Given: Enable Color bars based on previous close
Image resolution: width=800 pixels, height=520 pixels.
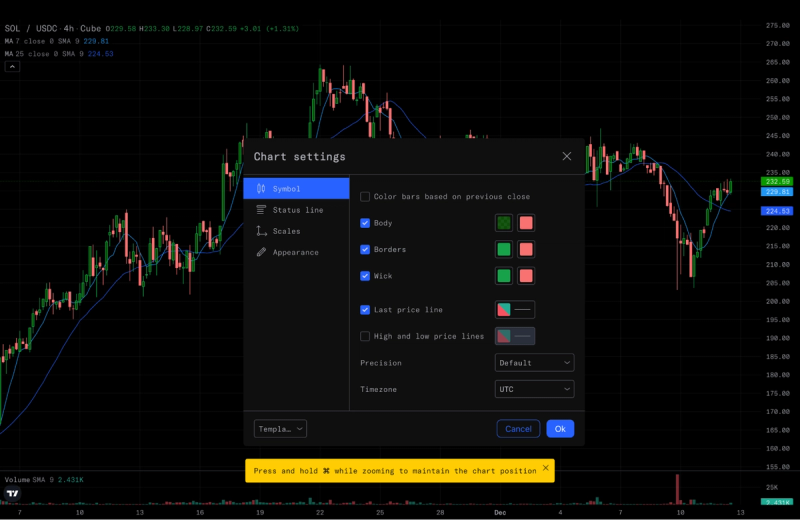Looking at the screenshot, I should [365, 196].
